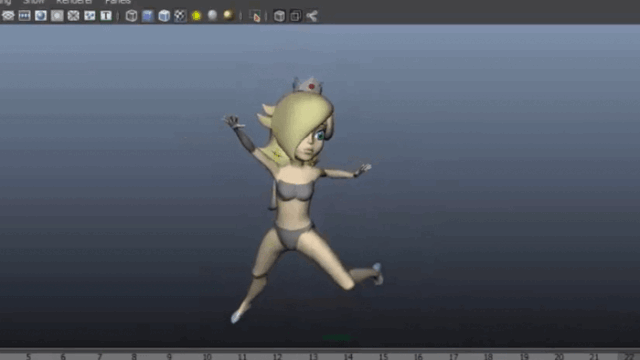Toggle Use All Lights yellow bulb icon

(x=197, y=16)
